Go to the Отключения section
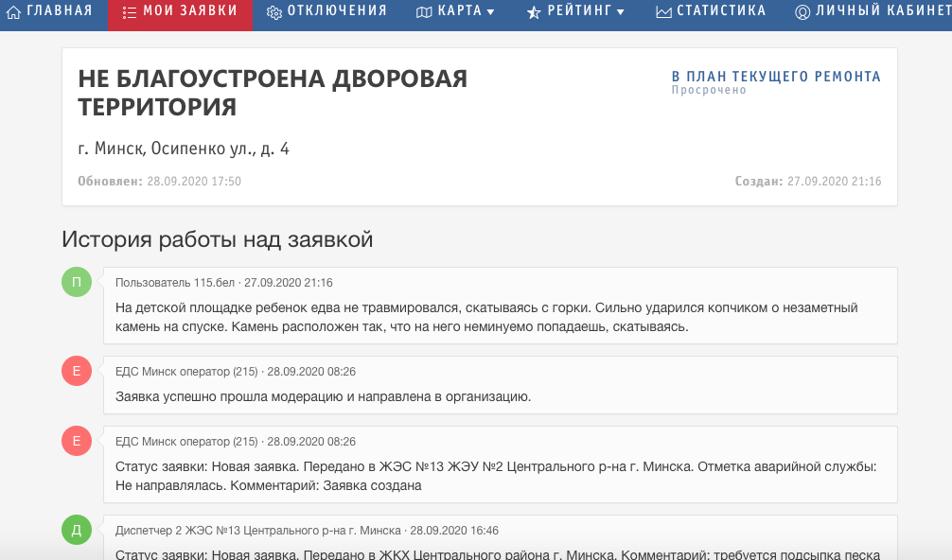 point(326,11)
